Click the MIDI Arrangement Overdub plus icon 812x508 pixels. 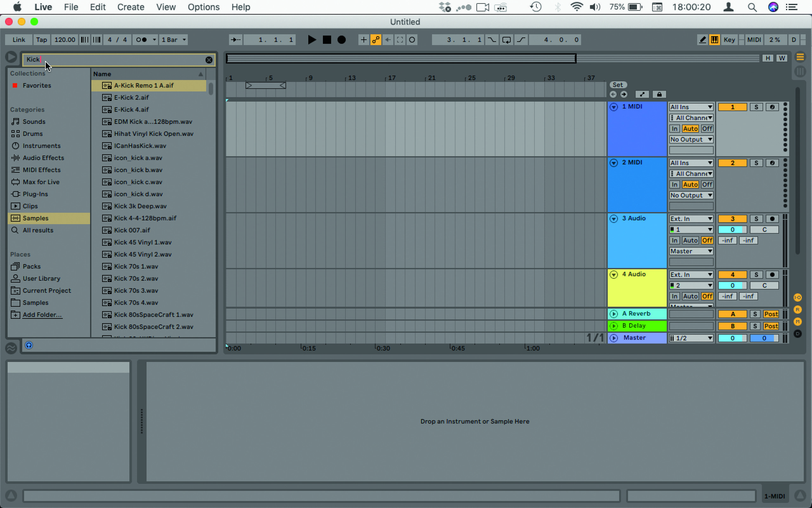[363, 40]
